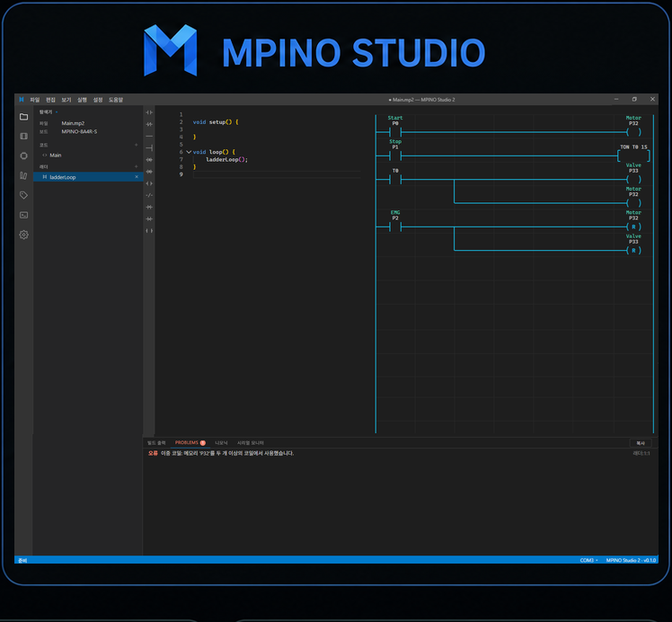Select the inverter slash ladder tool

(x=149, y=195)
